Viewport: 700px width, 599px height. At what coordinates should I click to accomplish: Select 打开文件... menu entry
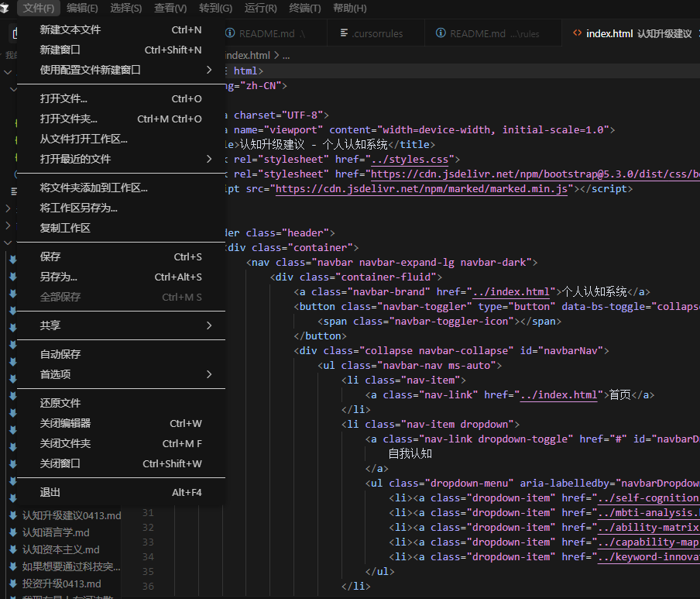point(121,98)
